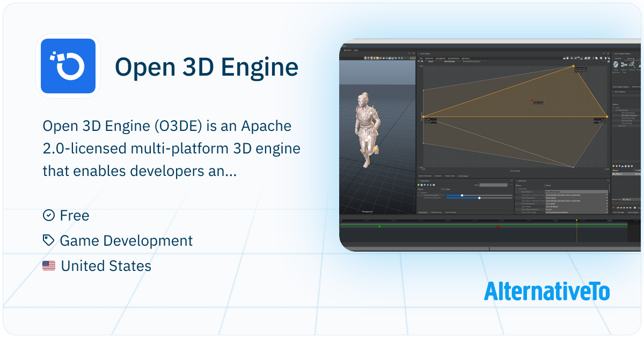Click the Open 3D Engine title
The height and width of the screenshot is (338, 644).
point(207,67)
